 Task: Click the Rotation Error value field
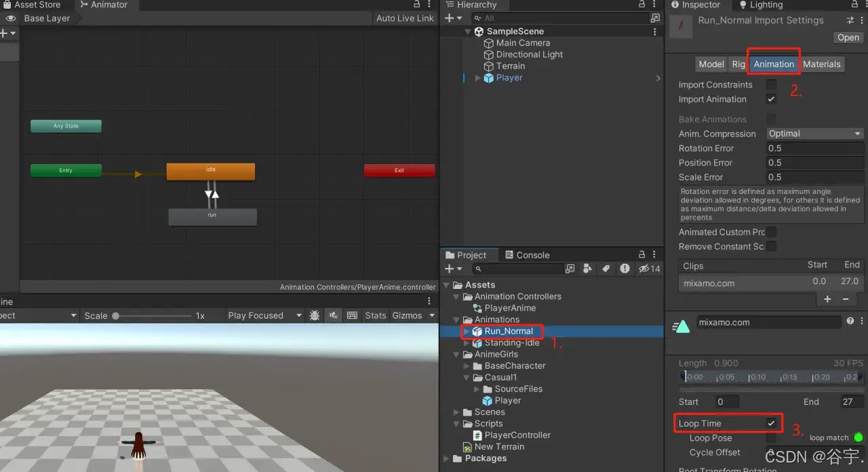815,148
